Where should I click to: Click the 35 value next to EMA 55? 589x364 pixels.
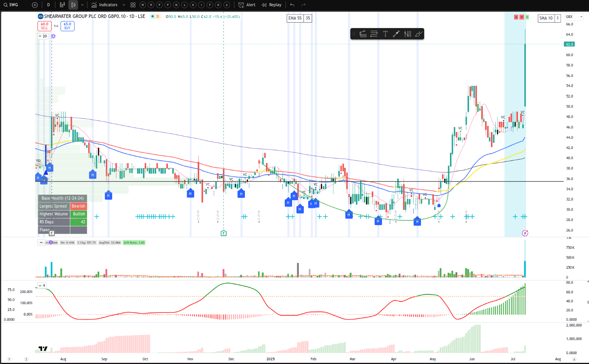tap(308, 18)
